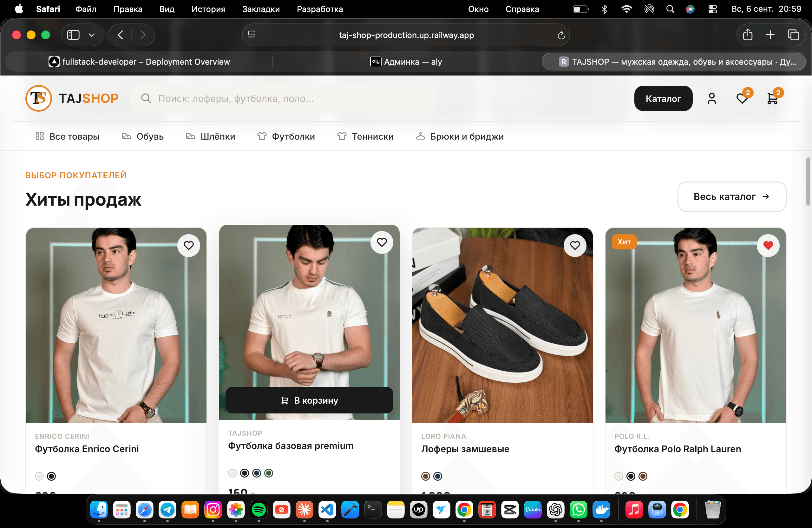This screenshot has width=812, height=528.
Task: Open Terminal from the dock
Action: (373, 510)
